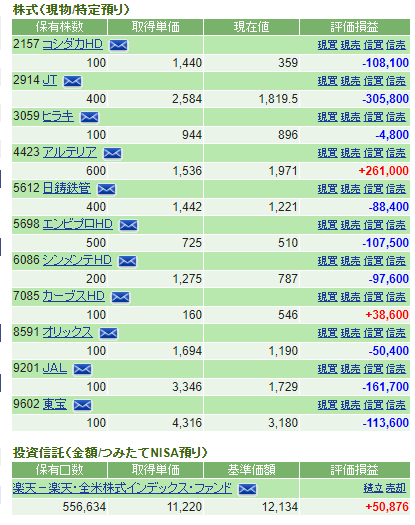Click 現買 in the ヒラキ row

(x=328, y=117)
